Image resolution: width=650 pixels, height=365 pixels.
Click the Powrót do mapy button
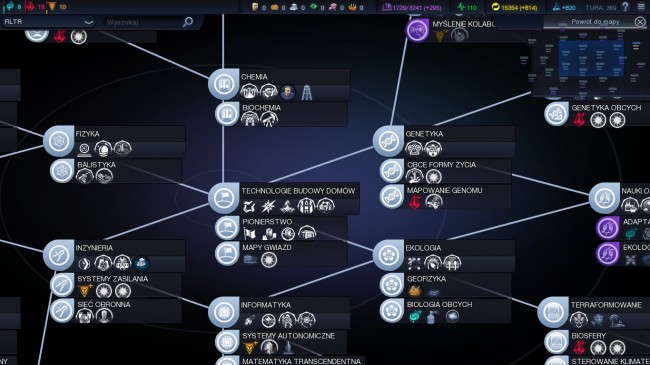click(595, 22)
